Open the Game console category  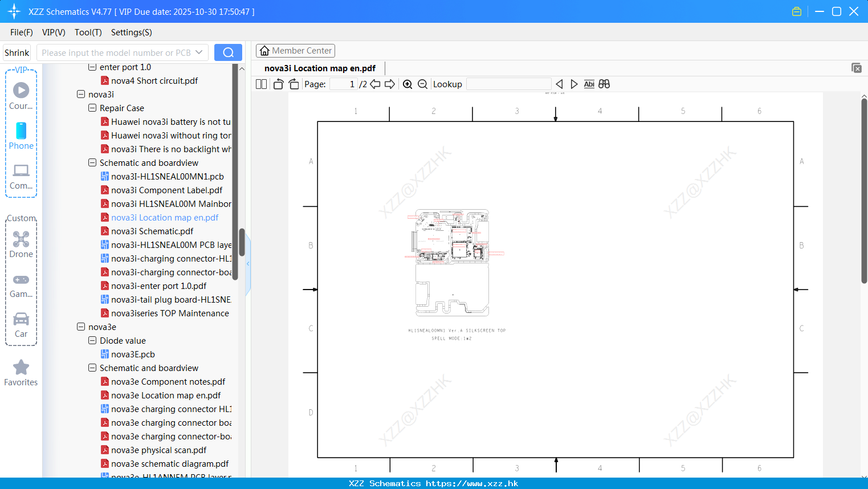21,285
